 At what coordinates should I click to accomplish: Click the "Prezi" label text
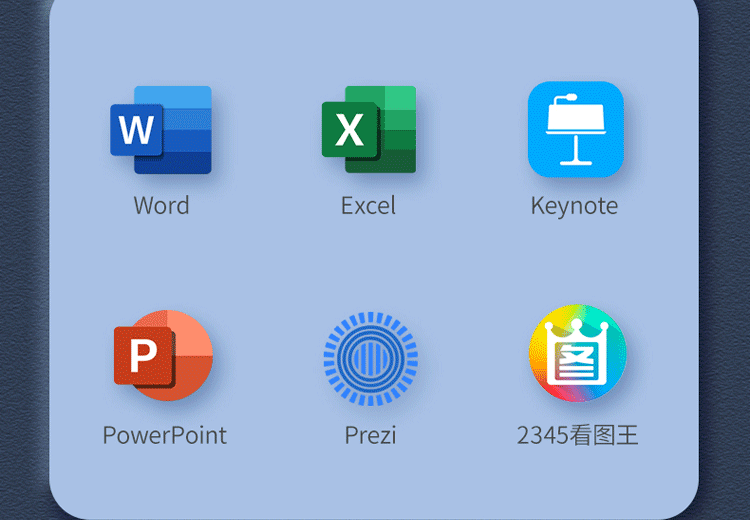point(370,435)
